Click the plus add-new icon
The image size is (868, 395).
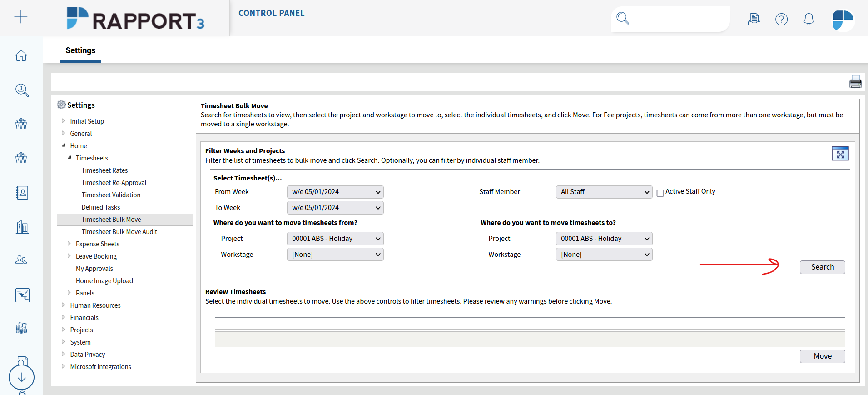click(x=21, y=17)
